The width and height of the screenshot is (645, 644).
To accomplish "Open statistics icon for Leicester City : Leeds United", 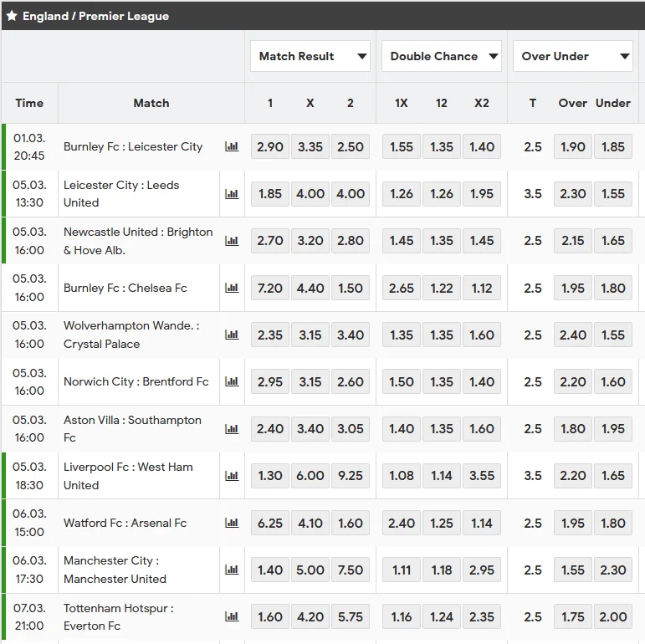I will (x=232, y=194).
